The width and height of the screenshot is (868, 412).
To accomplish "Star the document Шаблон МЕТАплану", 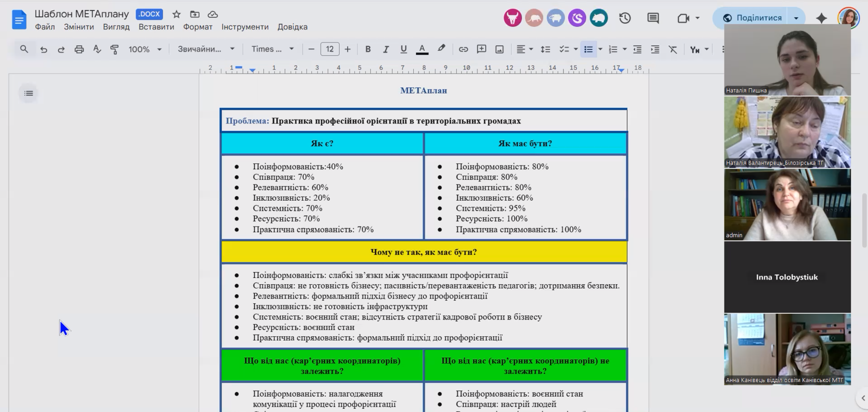I will coord(177,14).
